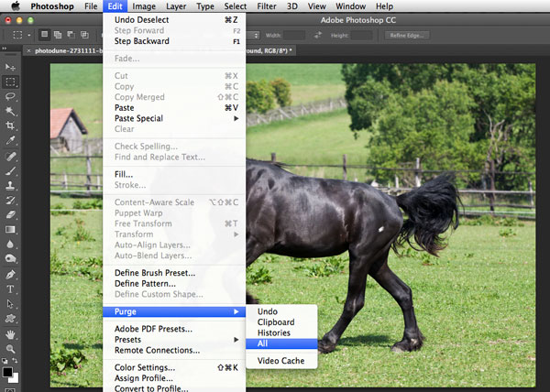Select the Pen tool

(x=11, y=274)
